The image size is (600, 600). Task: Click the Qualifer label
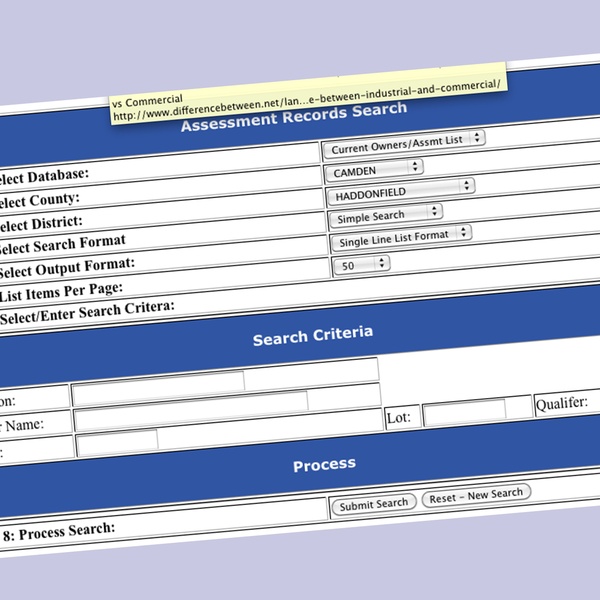pos(562,403)
